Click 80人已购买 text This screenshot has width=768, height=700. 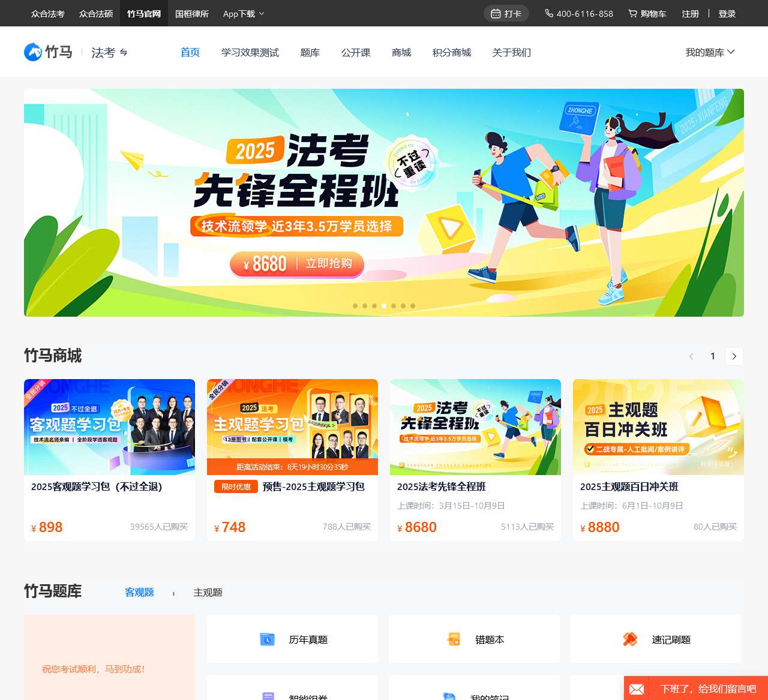[x=715, y=527]
